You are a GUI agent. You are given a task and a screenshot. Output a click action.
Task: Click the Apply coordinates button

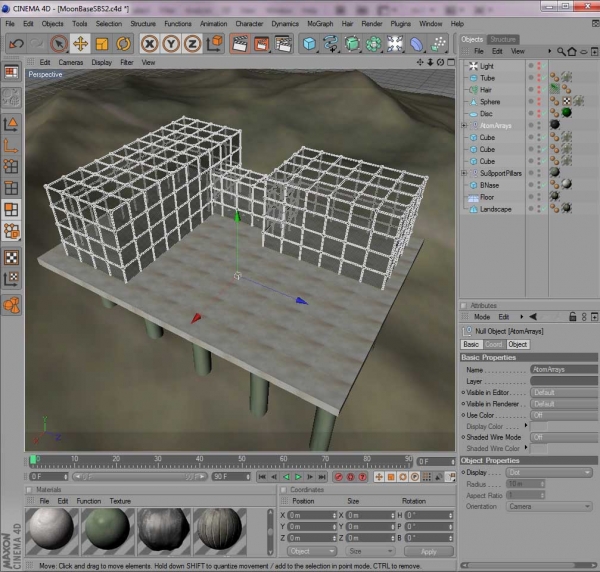click(x=429, y=551)
